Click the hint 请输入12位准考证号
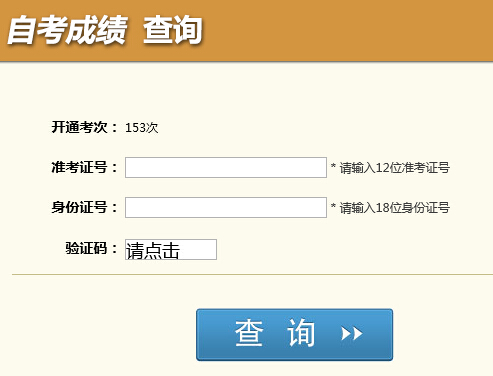This screenshot has height=376, width=493. (395, 168)
